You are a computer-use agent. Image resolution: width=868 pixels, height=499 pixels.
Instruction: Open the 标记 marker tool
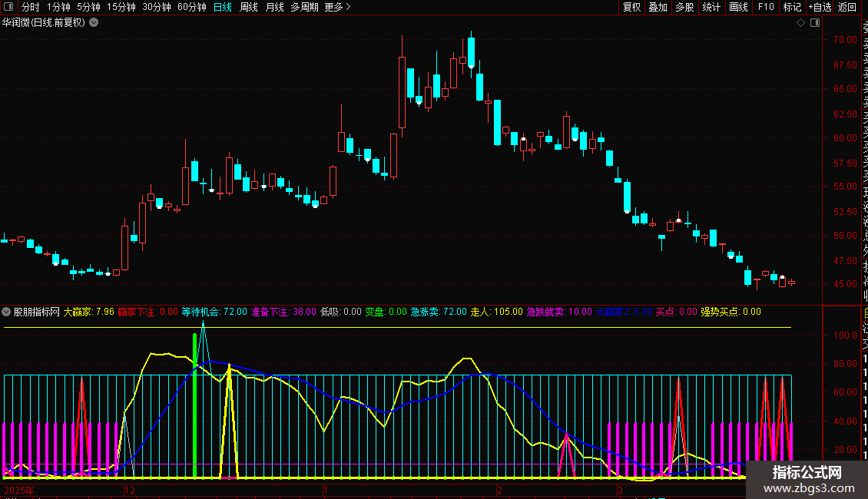tap(792, 7)
